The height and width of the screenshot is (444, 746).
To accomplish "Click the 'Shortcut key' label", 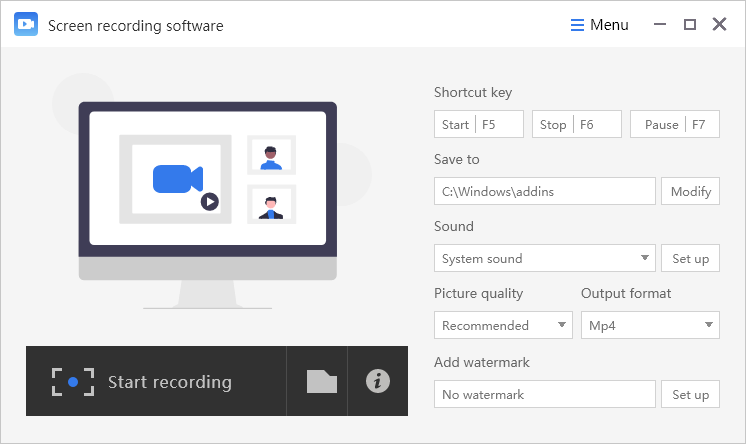I will [x=473, y=92].
